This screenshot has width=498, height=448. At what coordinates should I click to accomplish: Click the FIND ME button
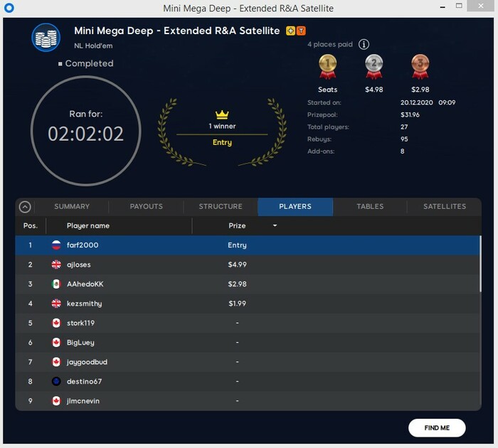click(437, 427)
